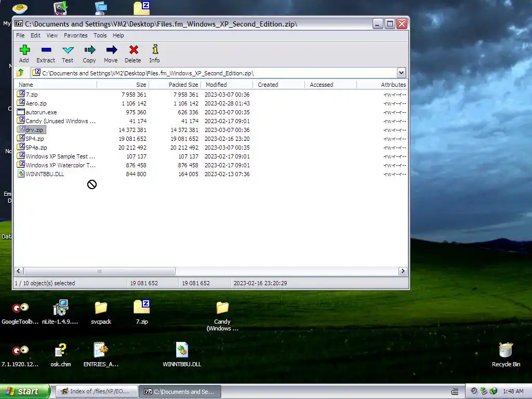Click status bar '1 / 10 object(s) selected'

pyautogui.click(x=45, y=283)
